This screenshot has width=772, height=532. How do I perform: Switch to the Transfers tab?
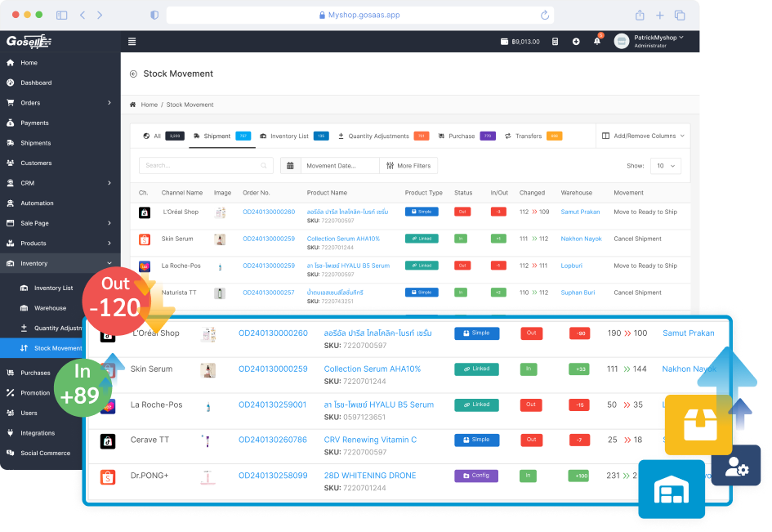pyautogui.click(x=533, y=136)
